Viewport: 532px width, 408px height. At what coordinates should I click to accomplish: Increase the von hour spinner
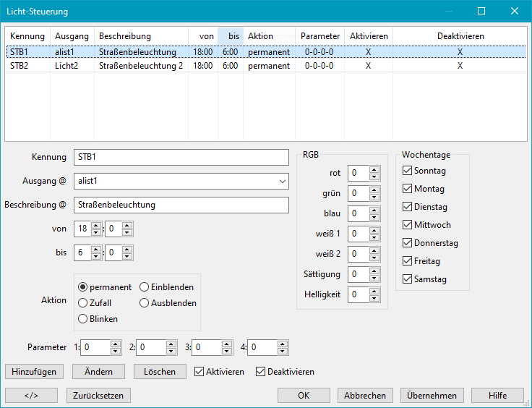coord(96,226)
